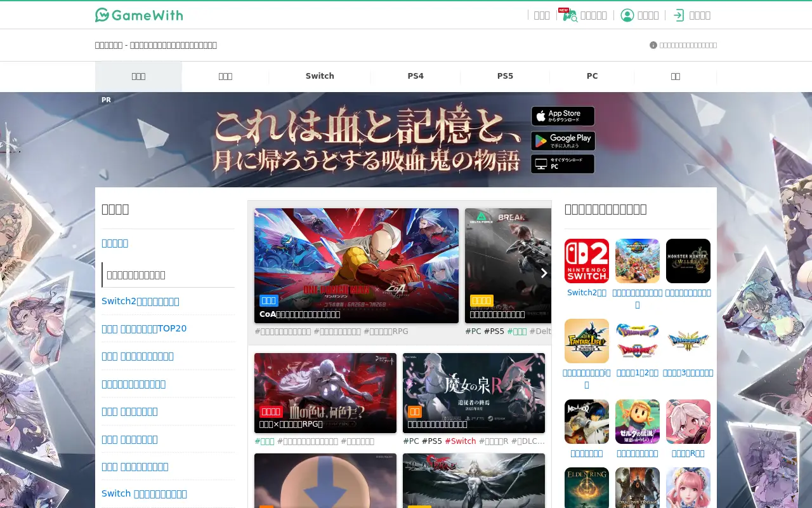Click #PC tag under the 魔女の泉R card
The width and height of the screenshot is (812, 508).
(x=411, y=441)
